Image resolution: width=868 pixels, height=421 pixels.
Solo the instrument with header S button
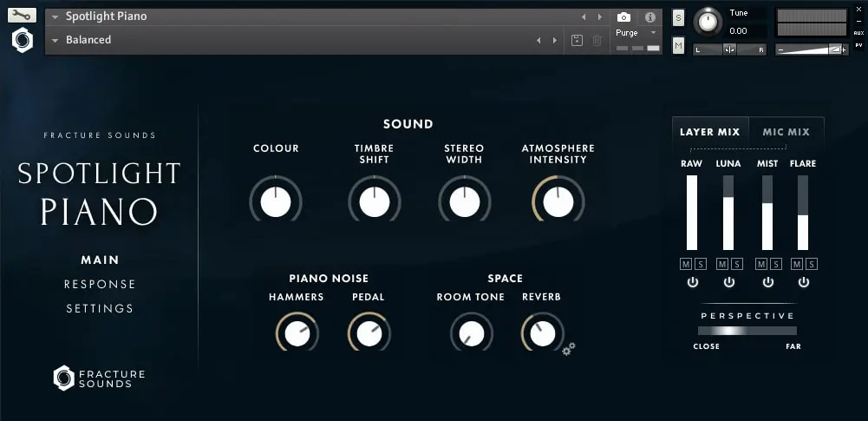(679, 17)
